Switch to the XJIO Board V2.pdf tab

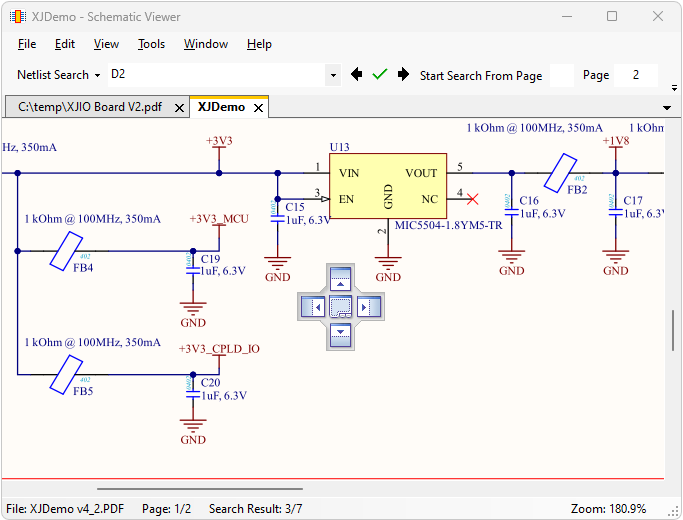click(90, 108)
